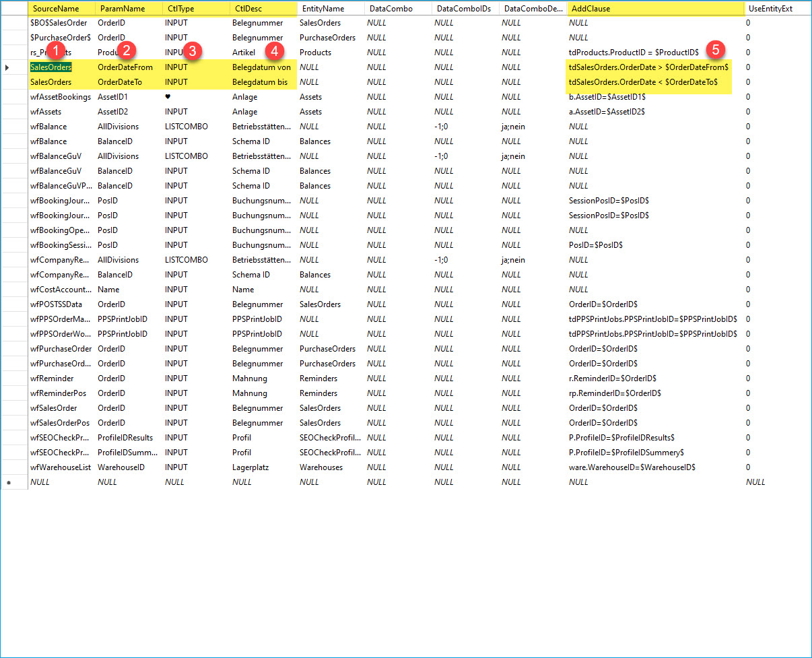Click the red annotation badge number 3
This screenshot has height=658, width=812.
click(193, 50)
